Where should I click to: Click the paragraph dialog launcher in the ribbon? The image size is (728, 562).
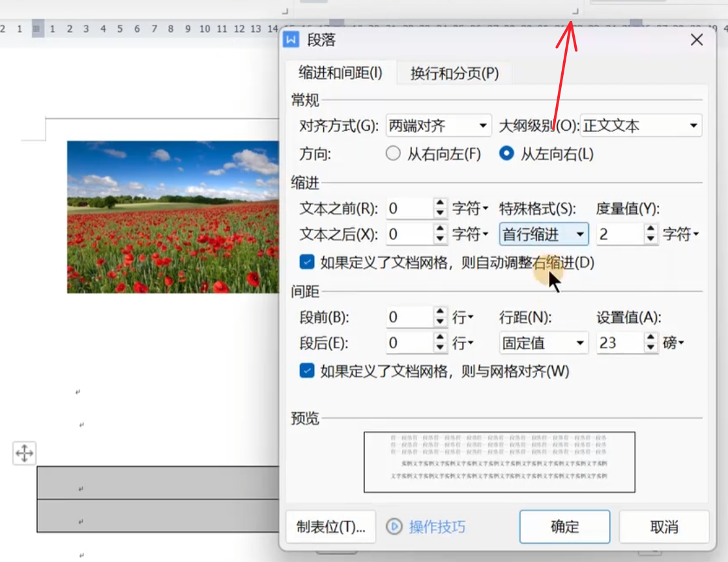pyautogui.click(x=575, y=10)
